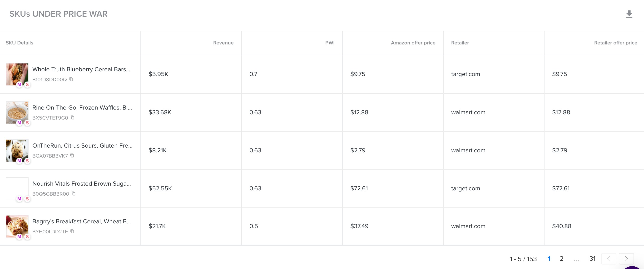Click the S badge on Rine On-The-Go row

pyautogui.click(x=27, y=123)
